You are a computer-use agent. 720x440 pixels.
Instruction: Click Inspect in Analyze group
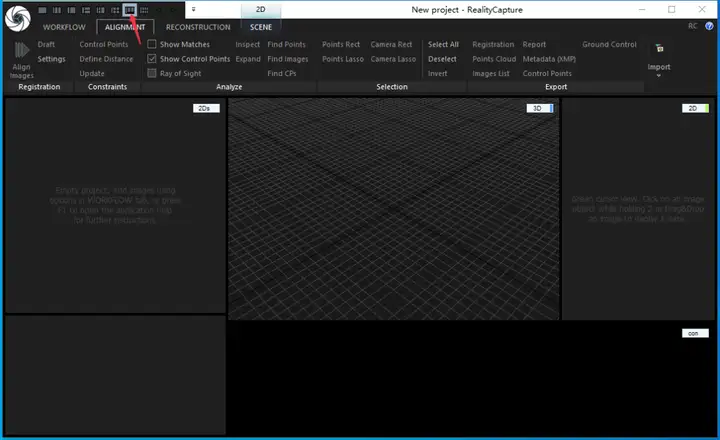[248, 45]
